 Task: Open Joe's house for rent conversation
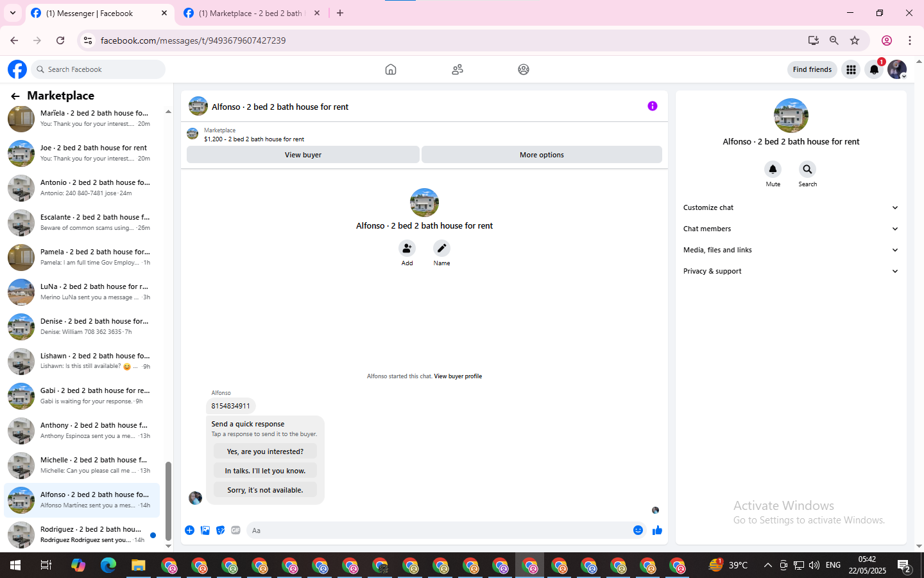[81, 153]
